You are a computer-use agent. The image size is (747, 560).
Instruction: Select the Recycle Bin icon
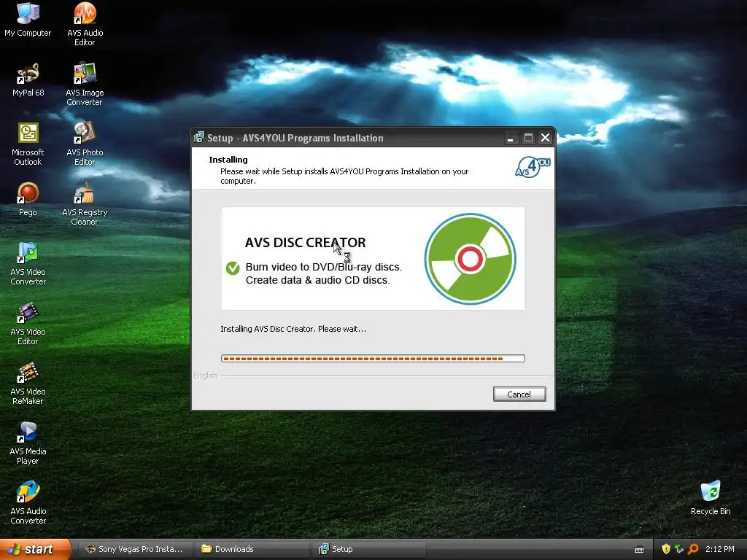coord(711,498)
